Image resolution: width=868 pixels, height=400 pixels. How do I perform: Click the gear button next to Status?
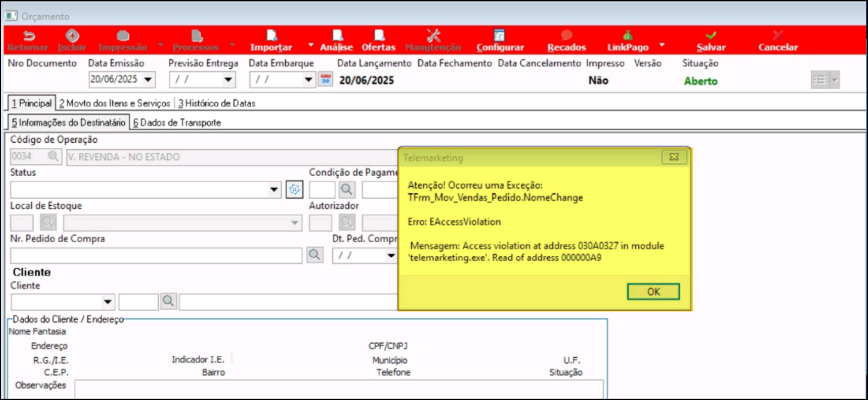294,189
